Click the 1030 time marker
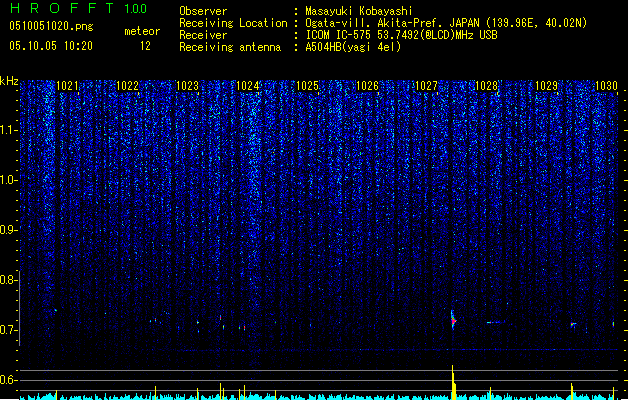Viewport: 629px width, 400px height. 606,86
